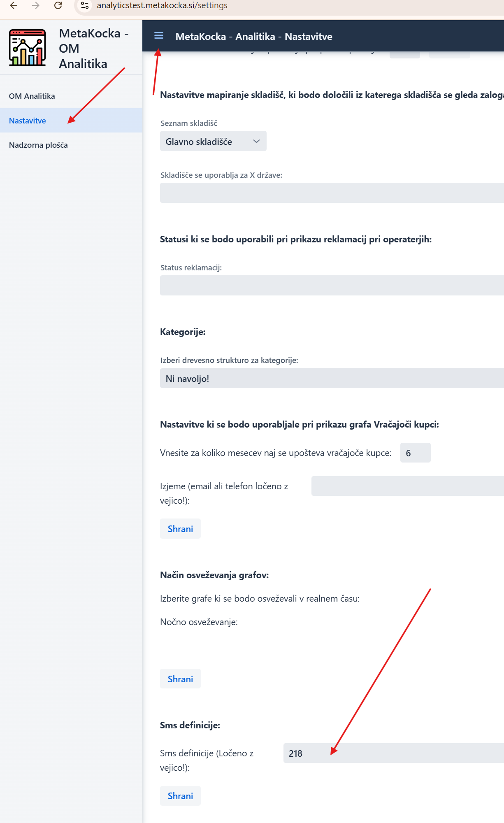Expand the Glavno skladišče dropdown

(x=213, y=141)
